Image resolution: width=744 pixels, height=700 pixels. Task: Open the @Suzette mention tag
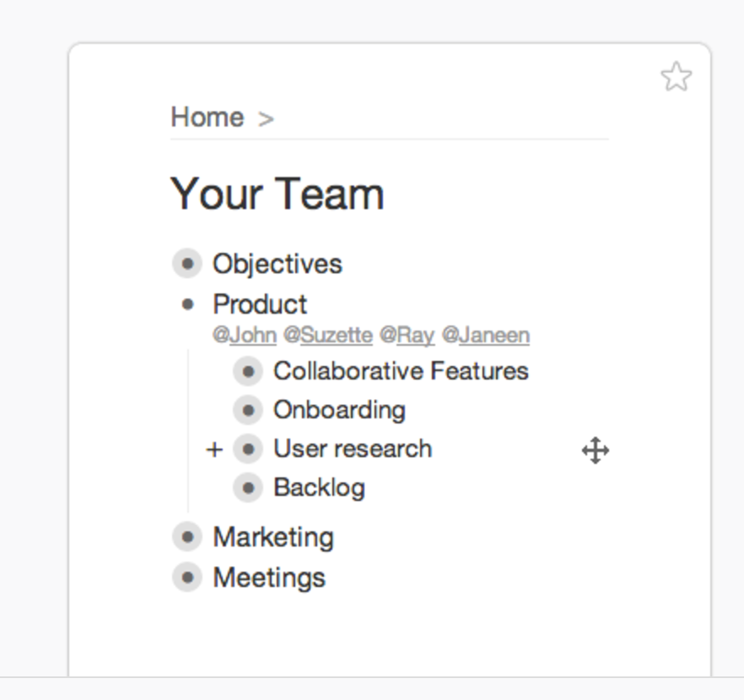coord(328,336)
